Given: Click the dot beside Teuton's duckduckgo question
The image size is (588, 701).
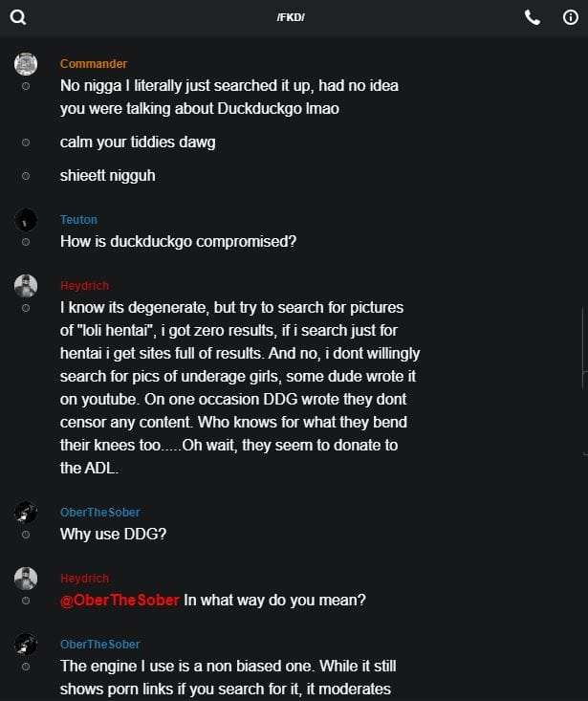Looking at the screenshot, I should tap(26, 242).
